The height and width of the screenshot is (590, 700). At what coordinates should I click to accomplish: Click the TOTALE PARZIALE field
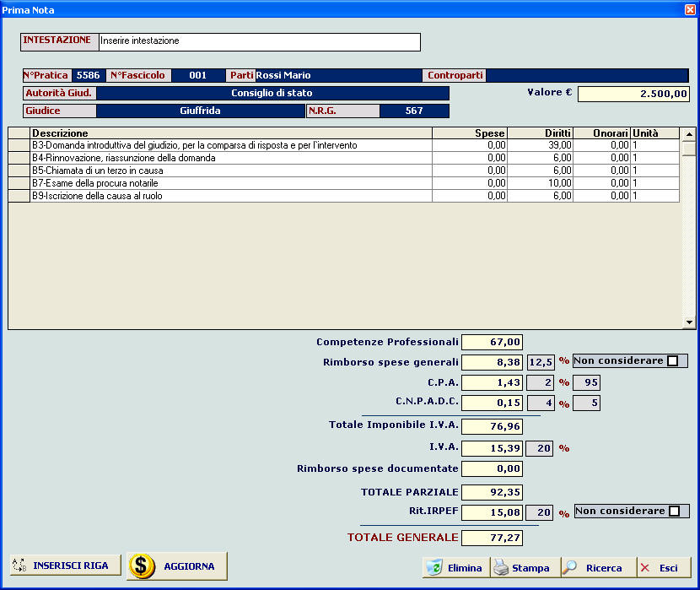pyautogui.click(x=492, y=492)
